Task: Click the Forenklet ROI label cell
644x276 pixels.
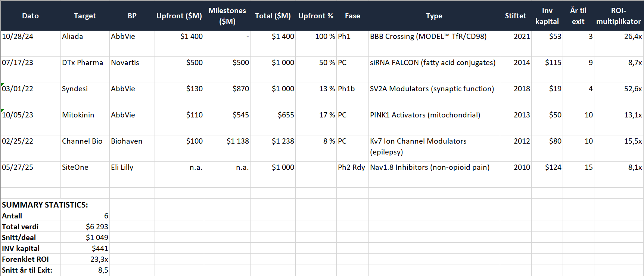Action: tap(30, 259)
